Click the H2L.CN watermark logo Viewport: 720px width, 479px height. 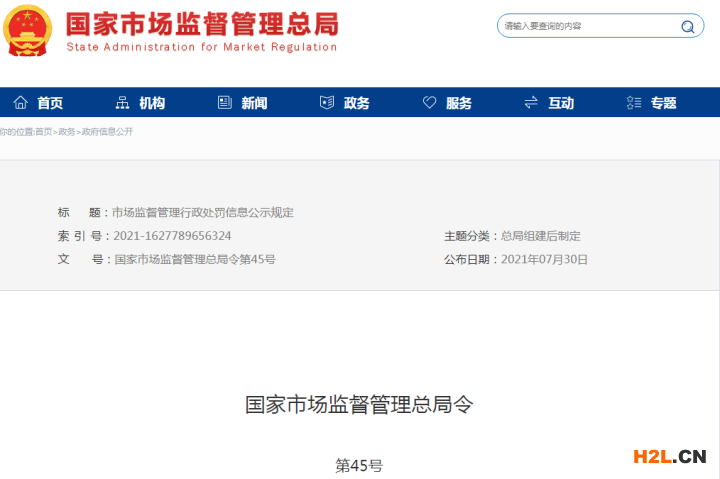click(x=669, y=457)
